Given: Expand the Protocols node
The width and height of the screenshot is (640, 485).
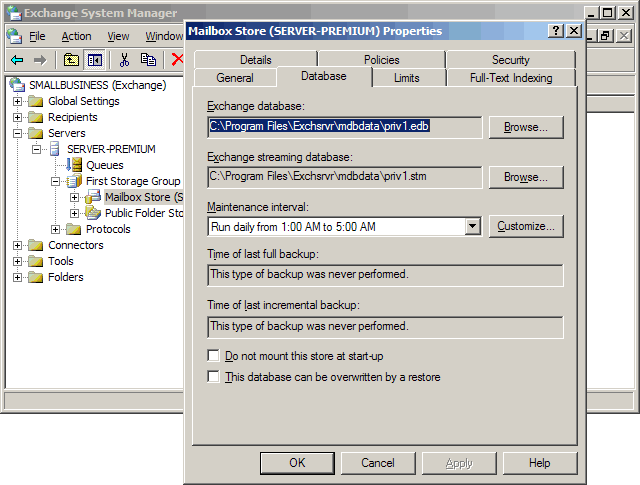Looking at the screenshot, I should click(56, 229).
